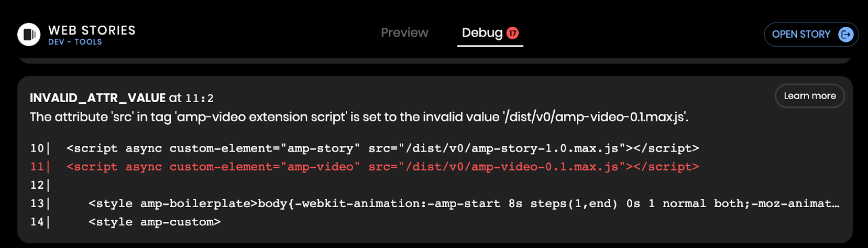Screen dimensions: 868x248
Task: Click Learn more for the error
Action: coord(809,96)
